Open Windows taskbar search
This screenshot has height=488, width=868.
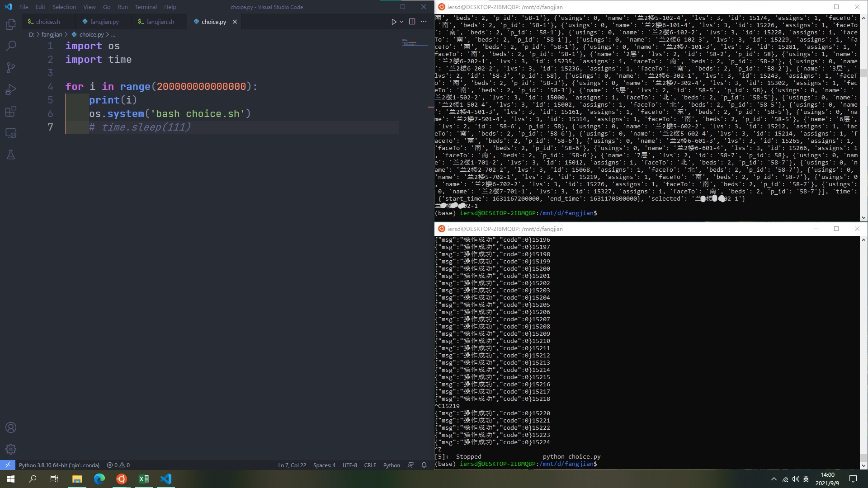(x=33, y=479)
